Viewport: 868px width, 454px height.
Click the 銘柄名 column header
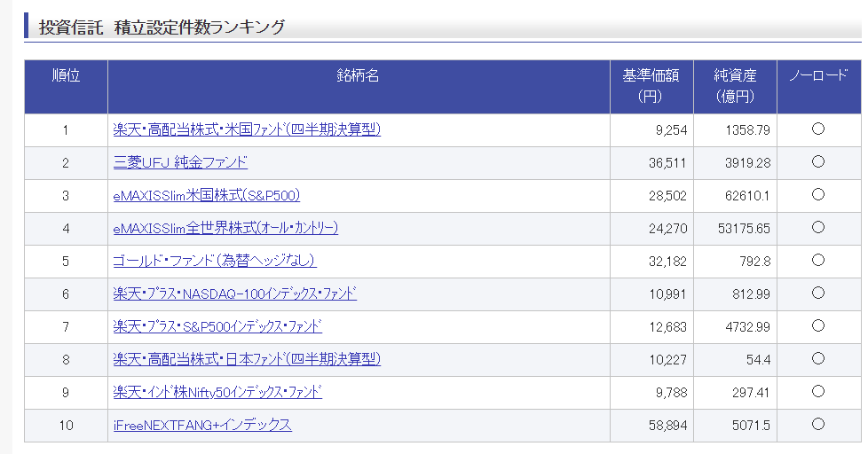click(359, 87)
